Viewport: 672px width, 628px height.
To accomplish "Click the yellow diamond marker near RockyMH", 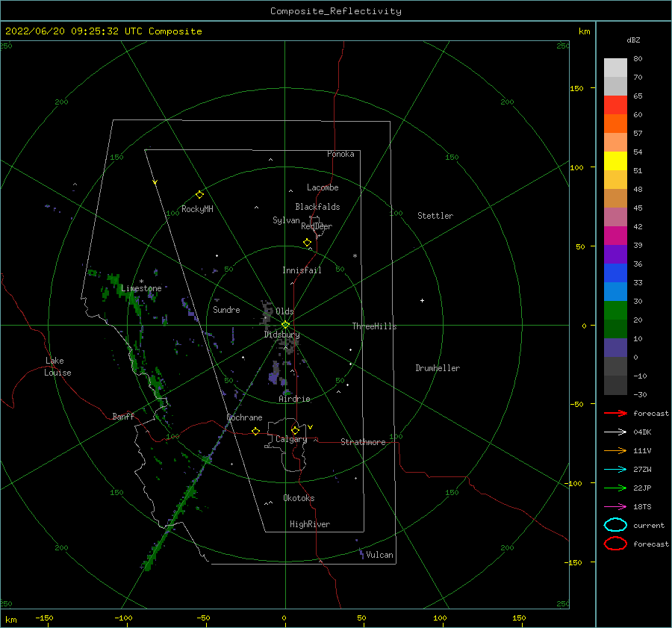I will [x=199, y=195].
